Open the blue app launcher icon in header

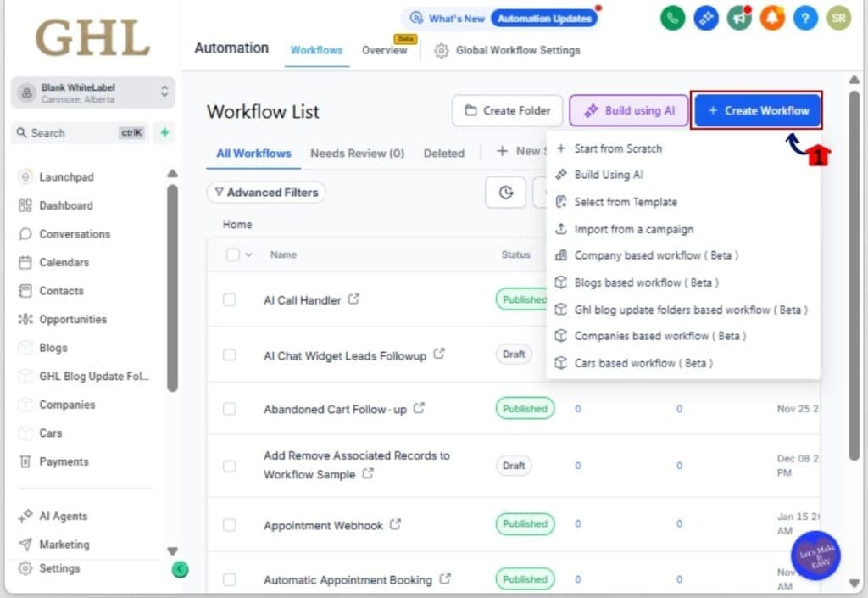point(705,18)
